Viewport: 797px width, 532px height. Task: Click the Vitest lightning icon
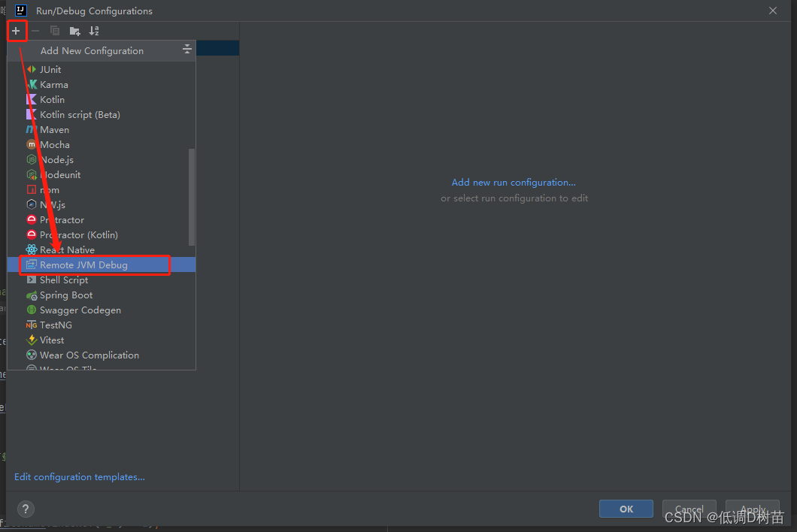(32, 340)
